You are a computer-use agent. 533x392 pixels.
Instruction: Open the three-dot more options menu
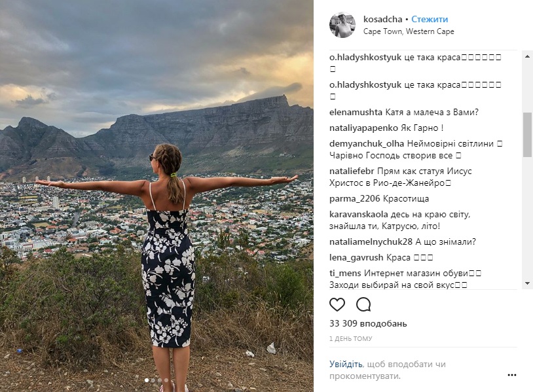click(x=512, y=375)
